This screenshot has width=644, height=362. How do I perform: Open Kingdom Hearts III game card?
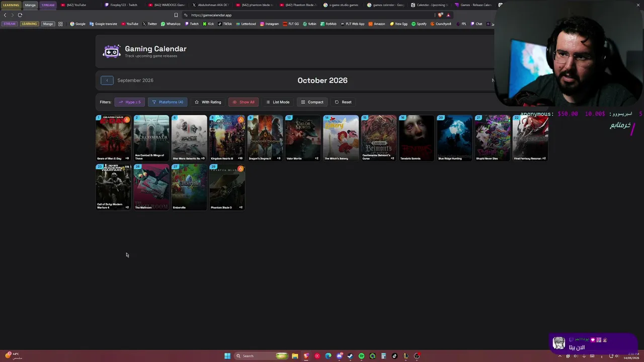[x=227, y=138]
